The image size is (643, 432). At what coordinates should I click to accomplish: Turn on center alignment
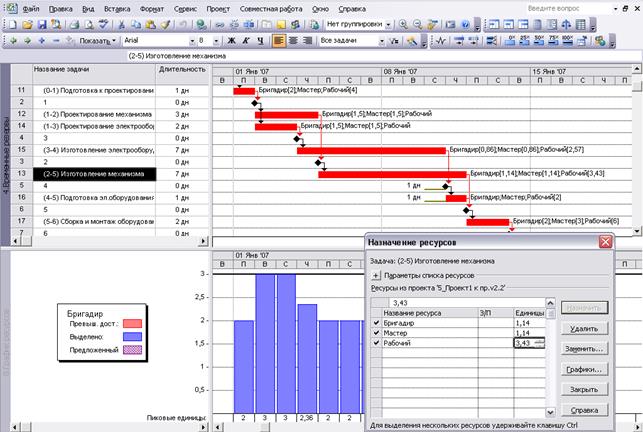pos(293,41)
